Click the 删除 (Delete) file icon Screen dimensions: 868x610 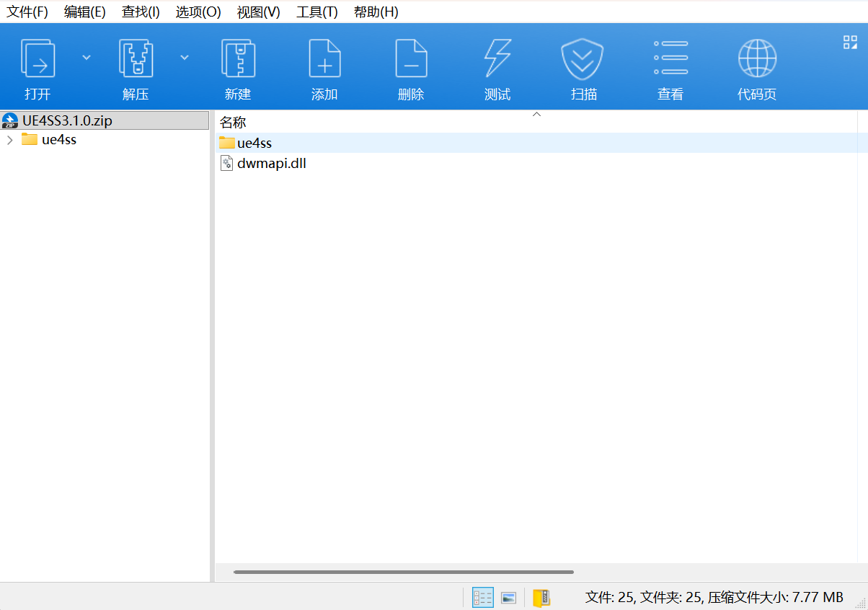click(411, 58)
